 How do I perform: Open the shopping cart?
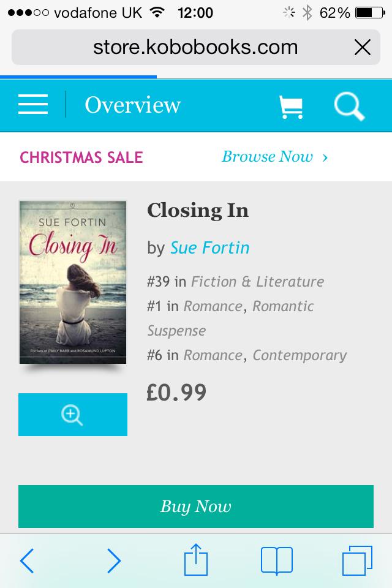pyautogui.click(x=290, y=107)
